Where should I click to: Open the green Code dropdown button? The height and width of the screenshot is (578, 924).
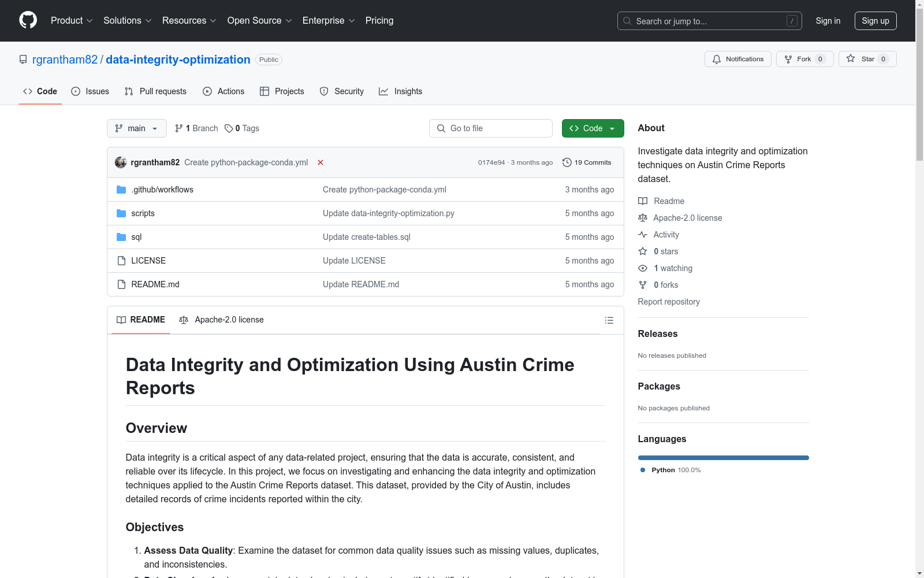pos(593,128)
